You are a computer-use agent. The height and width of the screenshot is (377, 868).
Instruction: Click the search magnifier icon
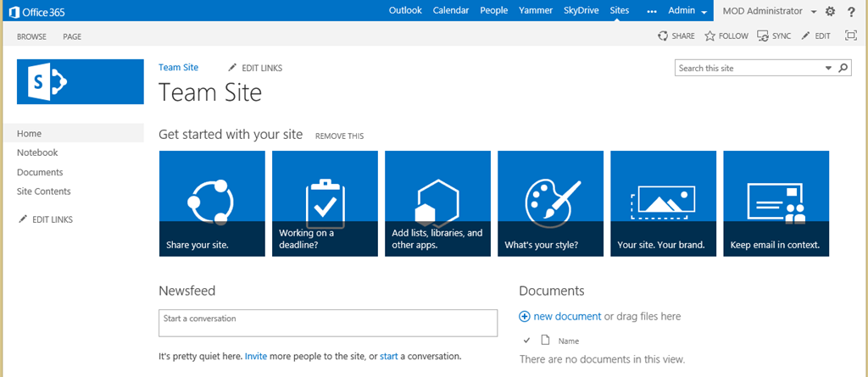click(843, 68)
